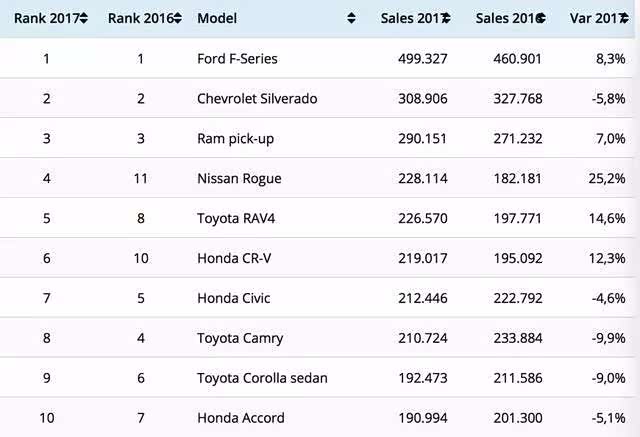Click the sort arrows beside Rank 2016
Screen dimensions: 640x437
178,19
